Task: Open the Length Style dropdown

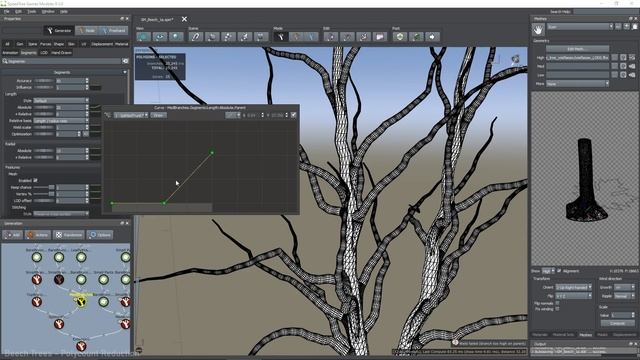Action: click(61, 100)
